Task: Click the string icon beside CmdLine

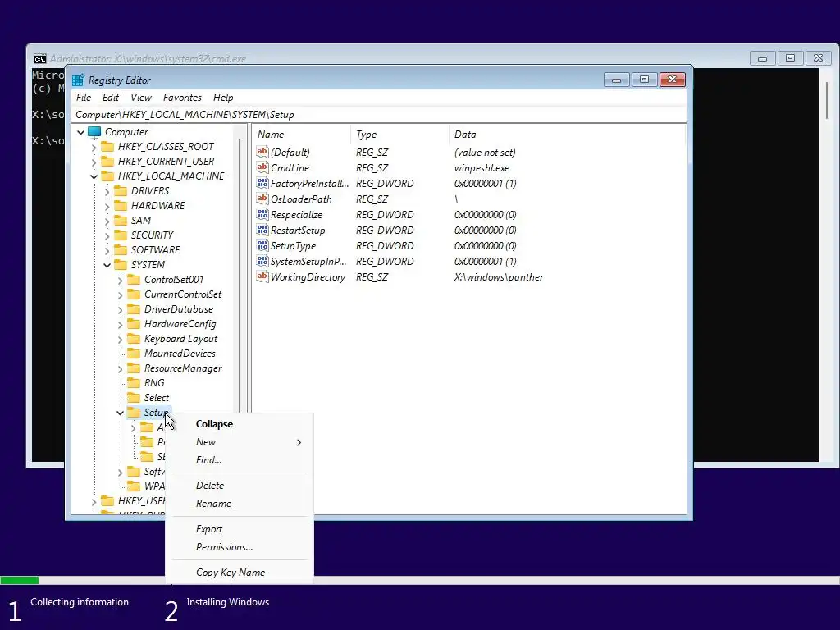Action: 262,167
